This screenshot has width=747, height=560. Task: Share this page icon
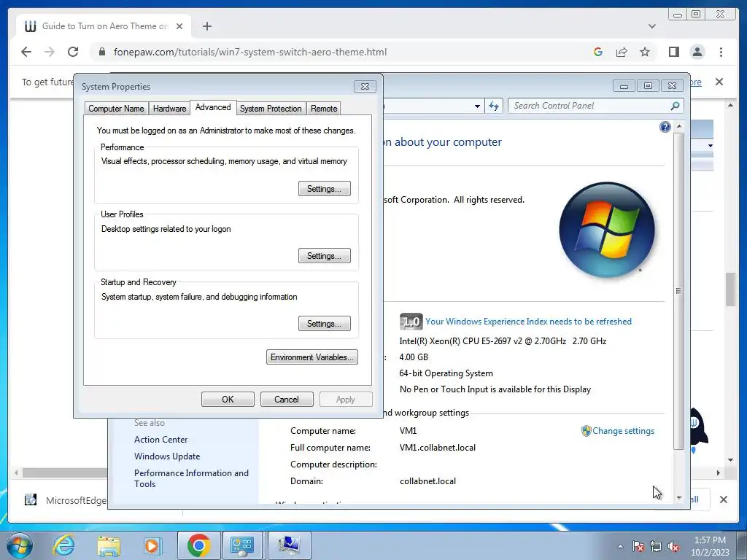622,52
